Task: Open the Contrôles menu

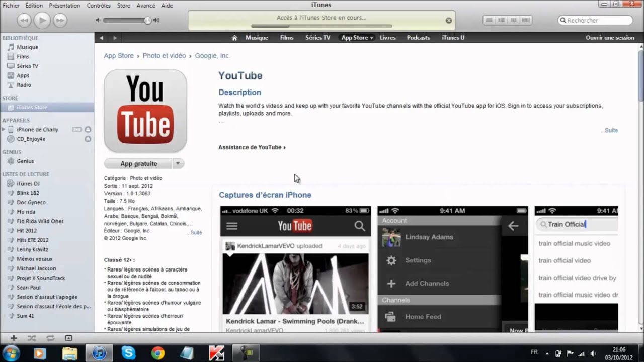Action: click(99, 6)
